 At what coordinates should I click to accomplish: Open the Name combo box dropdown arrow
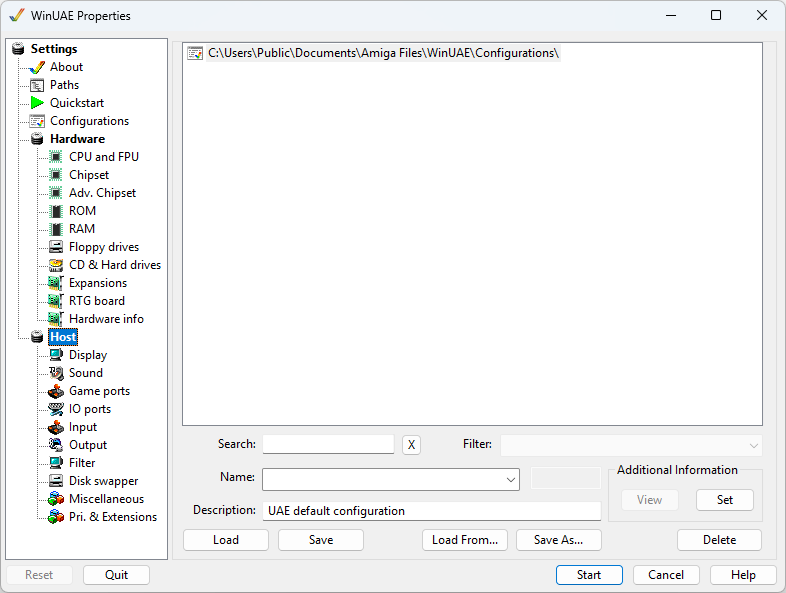(511, 480)
